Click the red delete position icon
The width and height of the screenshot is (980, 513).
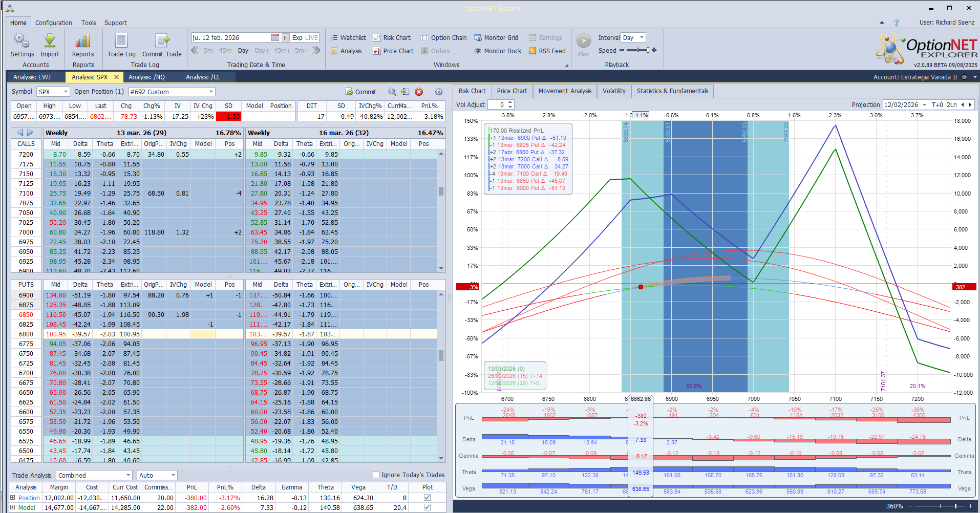click(419, 92)
